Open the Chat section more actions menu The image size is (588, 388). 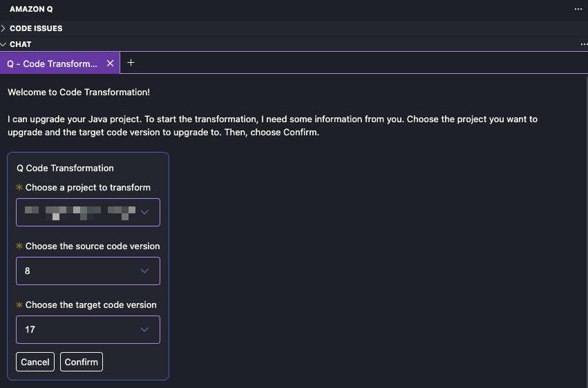point(583,44)
